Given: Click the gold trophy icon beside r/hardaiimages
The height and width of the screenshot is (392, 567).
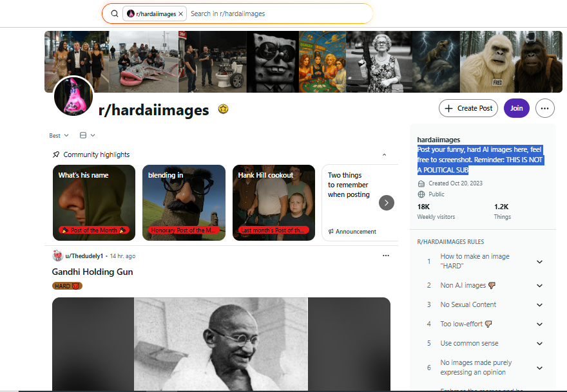Looking at the screenshot, I should point(223,109).
